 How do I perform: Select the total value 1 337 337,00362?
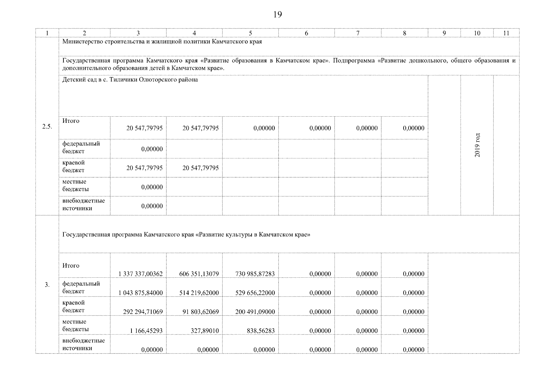[141, 274]
